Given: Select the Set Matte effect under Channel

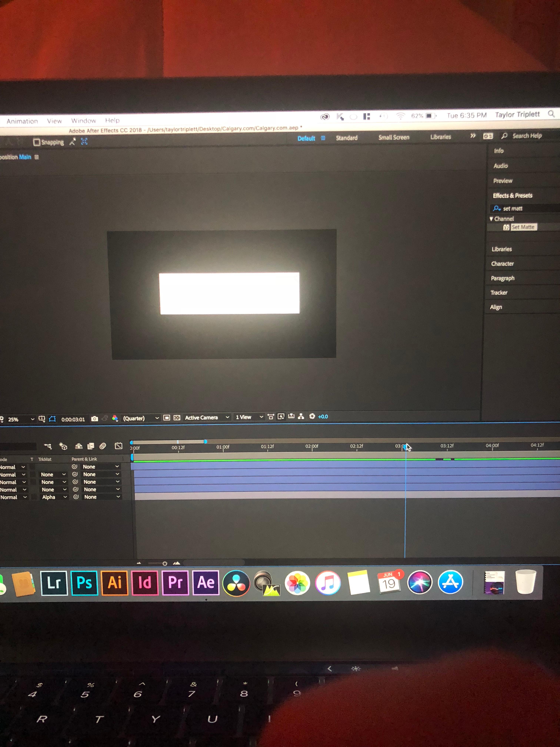Looking at the screenshot, I should coord(523,227).
